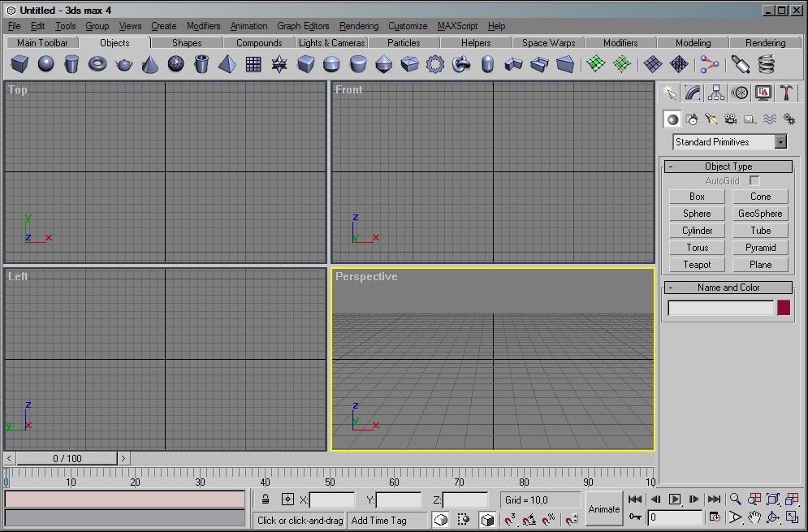Screen dimensions: 808x532
Task: Click the Arc Rotate viewport tool
Action: 773,517
